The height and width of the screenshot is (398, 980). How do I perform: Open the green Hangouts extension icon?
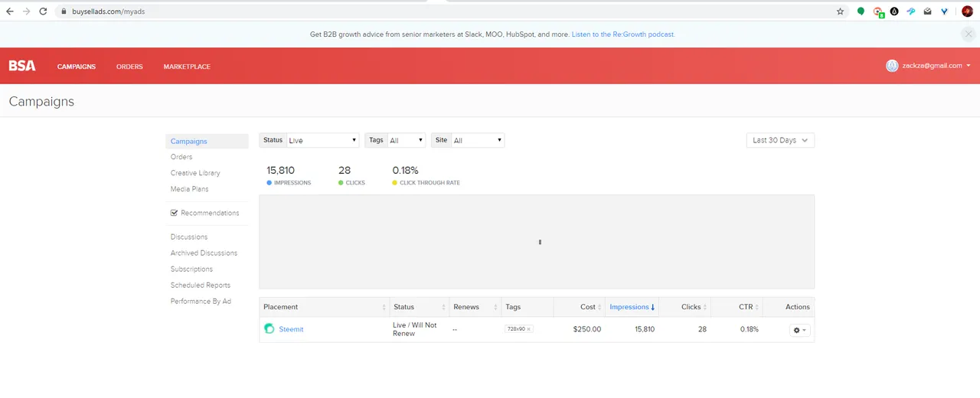(861, 11)
